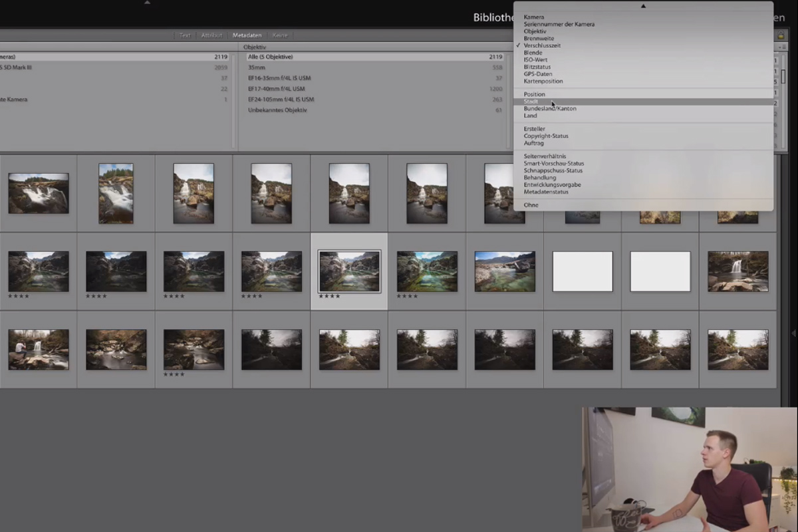Select Behandlung in the menu
Image resolution: width=798 pixels, height=532 pixels.
643,178
